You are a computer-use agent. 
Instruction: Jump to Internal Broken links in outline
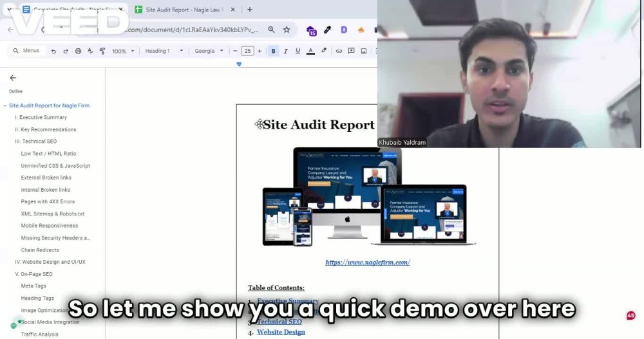click(46, 190)
